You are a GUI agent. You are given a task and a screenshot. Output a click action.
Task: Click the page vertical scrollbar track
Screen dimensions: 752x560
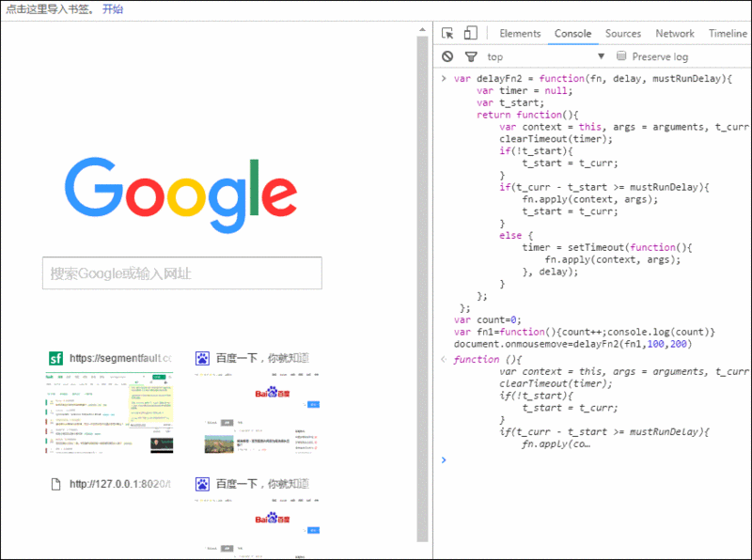[422, 288]
